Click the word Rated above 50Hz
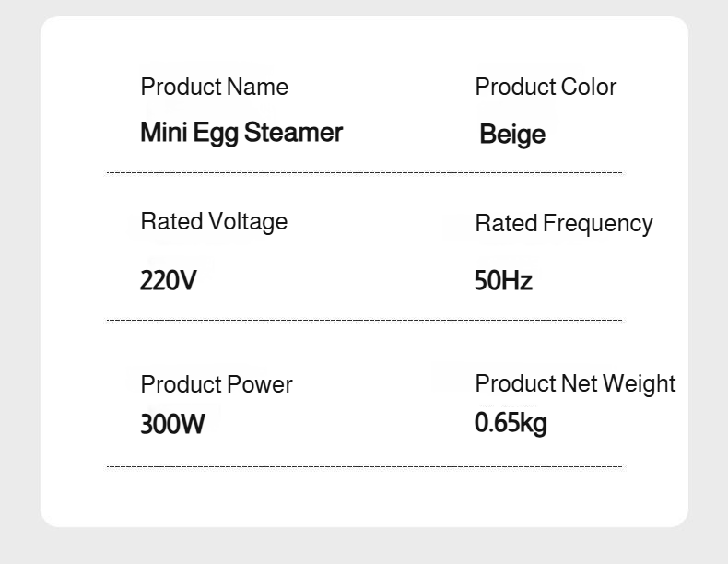The height and width of the screenshot is (564, 728). tap(506, 223)
